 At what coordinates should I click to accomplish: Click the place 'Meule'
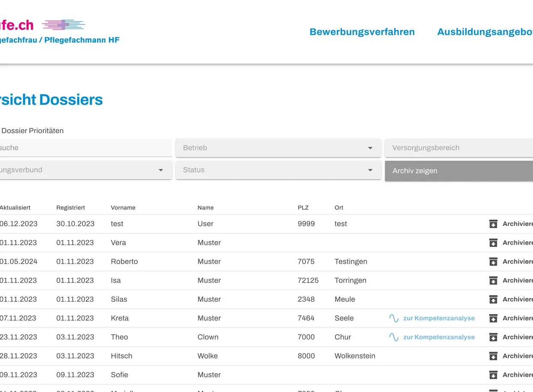(345, 299)
